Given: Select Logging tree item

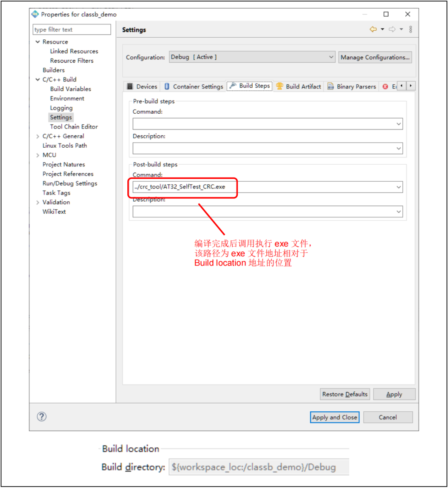Looking at the screenshot, I should pos(61,108).
